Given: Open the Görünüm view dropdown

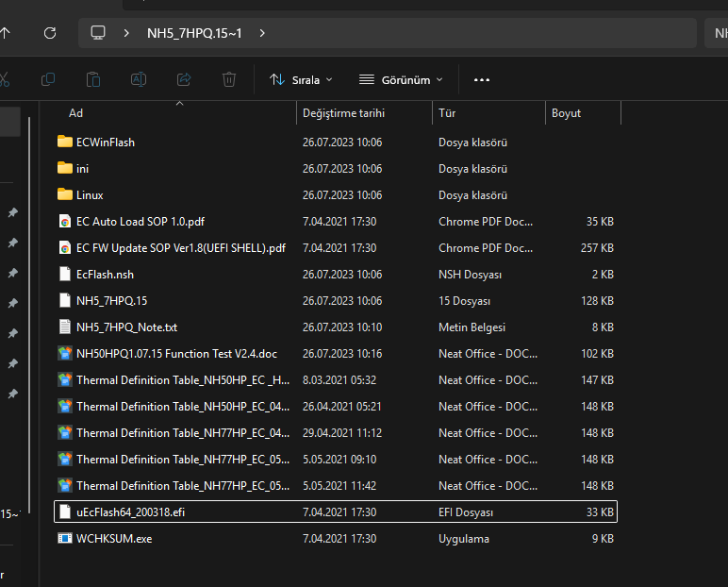Looking at the screenshot, I should coord(401,80).
